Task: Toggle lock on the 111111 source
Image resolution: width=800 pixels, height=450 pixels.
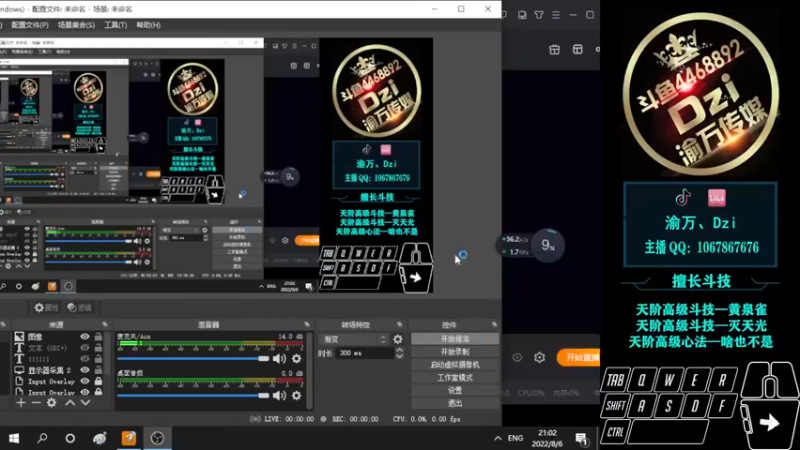Action: coord(98,359)
